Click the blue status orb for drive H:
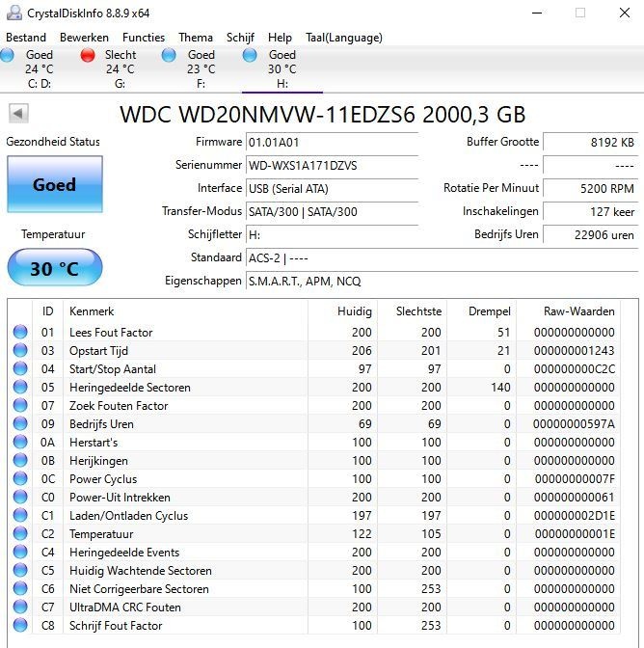This screenshot has width=644, height=648. tap(250, 55)
